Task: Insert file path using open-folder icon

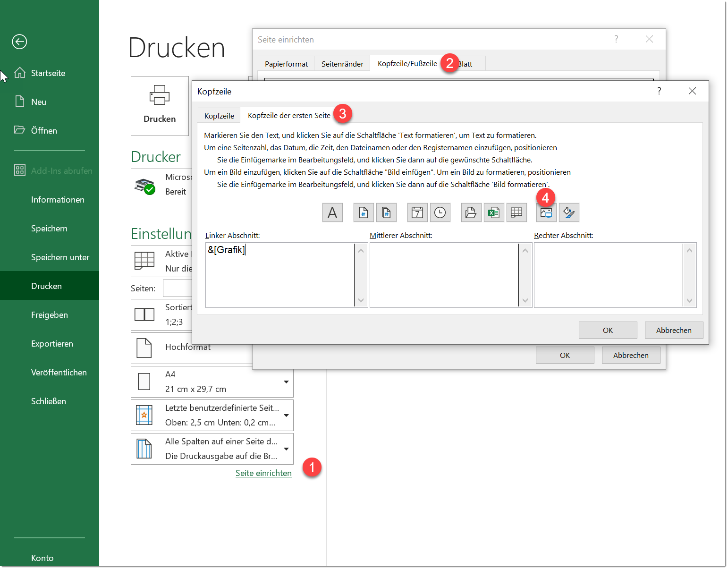Action: point(471,212)
